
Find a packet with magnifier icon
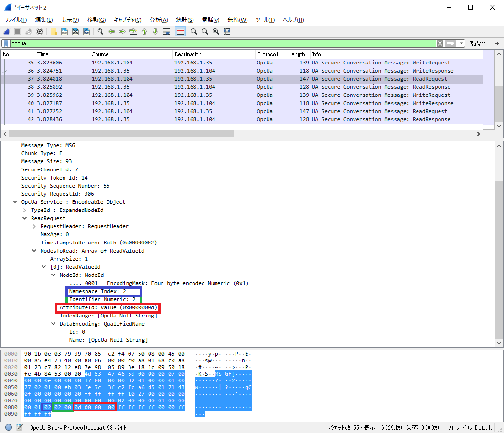[x=100, y=32]
